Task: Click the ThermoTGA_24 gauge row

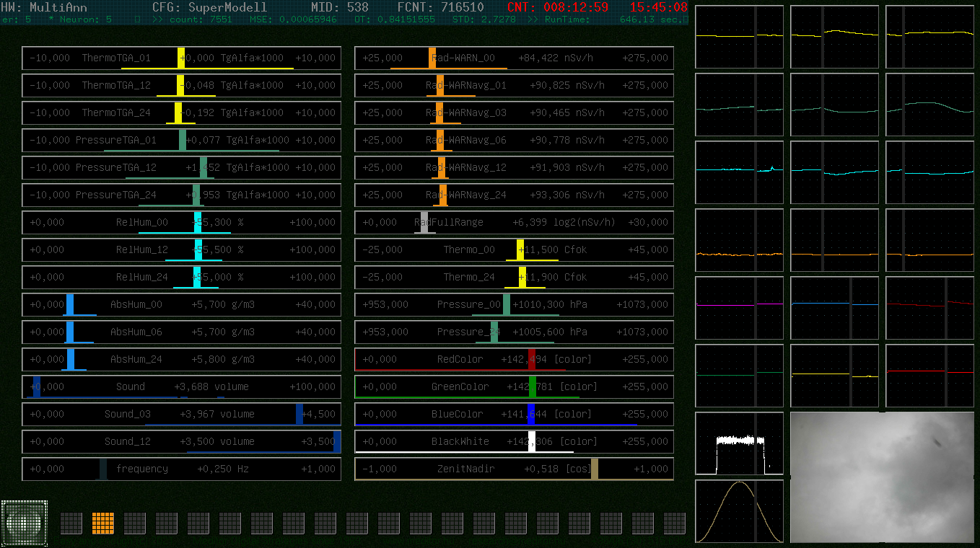Action: point(181,113)
